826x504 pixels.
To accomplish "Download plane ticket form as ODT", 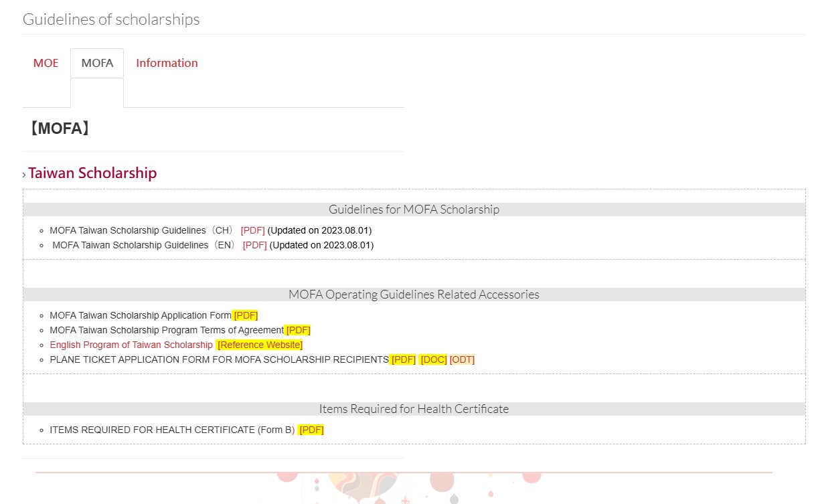I will coord(462,359).
